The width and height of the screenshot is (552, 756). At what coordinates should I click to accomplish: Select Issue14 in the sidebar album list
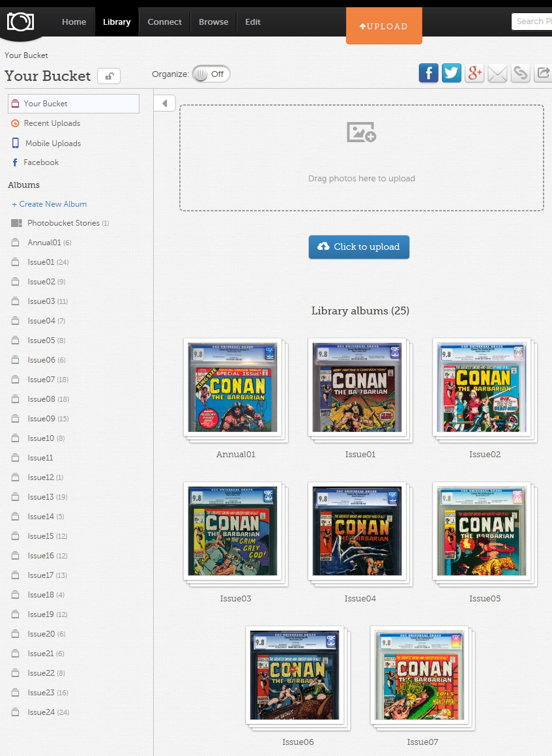click(46, 517)
